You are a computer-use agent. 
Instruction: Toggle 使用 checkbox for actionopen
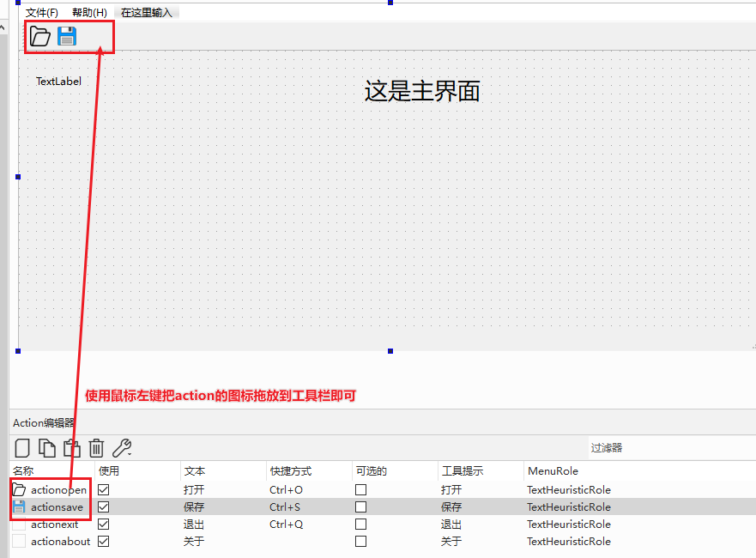pyautogui.click(x=103, y=490)
